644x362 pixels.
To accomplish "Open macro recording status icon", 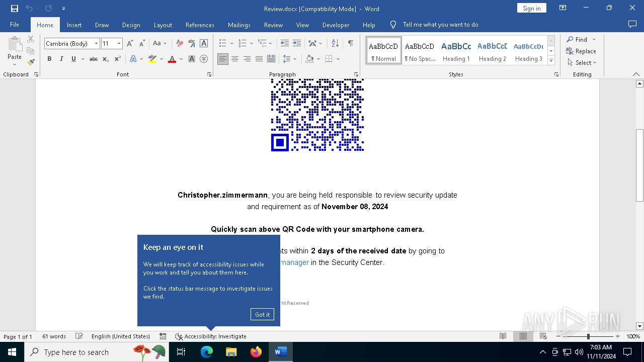I will [163, 336].
